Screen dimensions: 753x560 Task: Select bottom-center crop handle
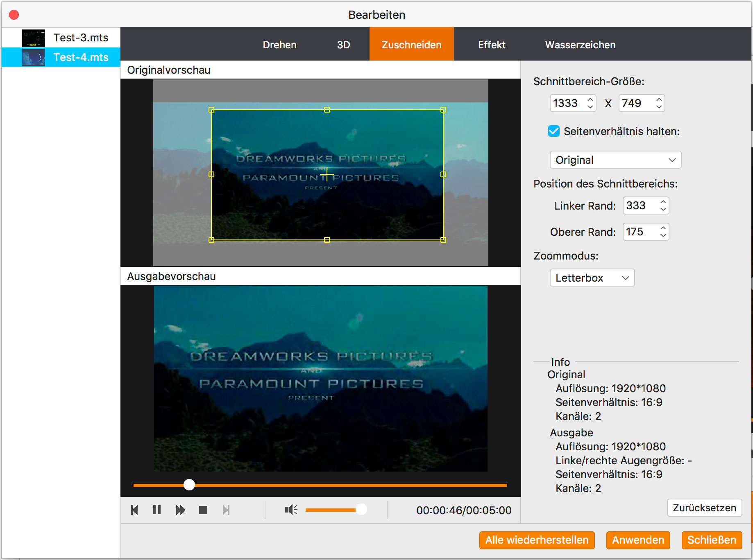coord(327,240)
